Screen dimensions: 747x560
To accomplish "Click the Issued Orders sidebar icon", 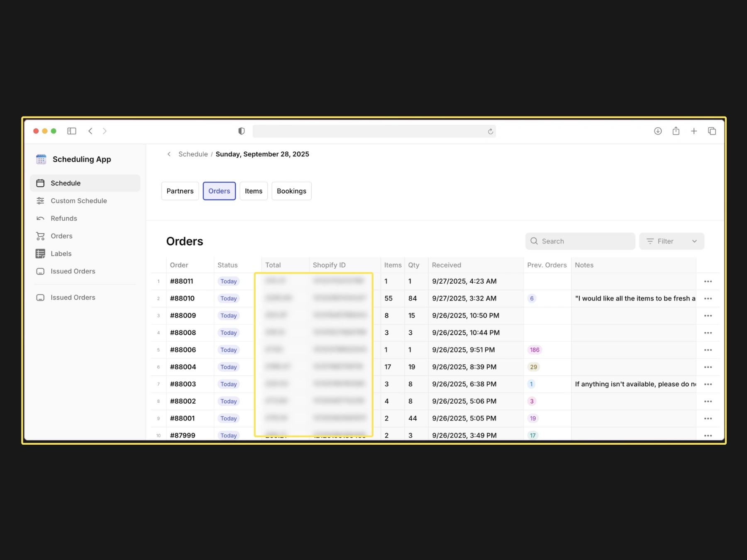I will point(40,271).
